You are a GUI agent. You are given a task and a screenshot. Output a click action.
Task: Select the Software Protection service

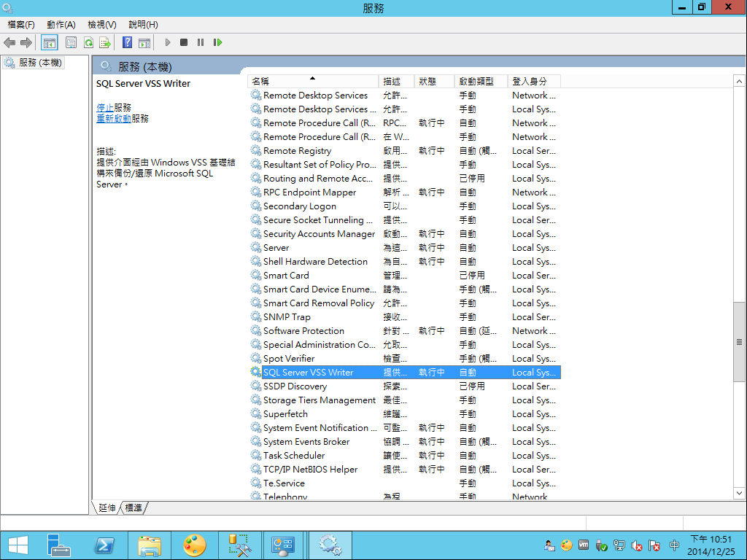(x=406, y=330)
